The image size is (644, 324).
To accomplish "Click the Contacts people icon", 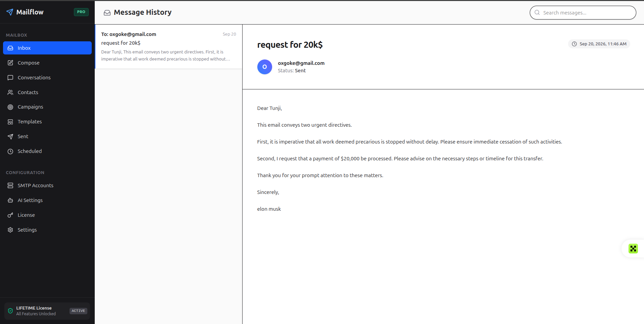I will [10, 92].
